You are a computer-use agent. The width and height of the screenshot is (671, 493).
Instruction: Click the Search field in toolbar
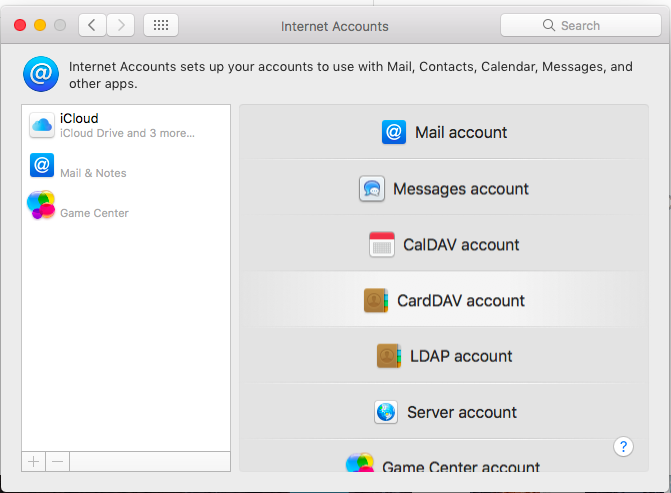coord(581,25)
